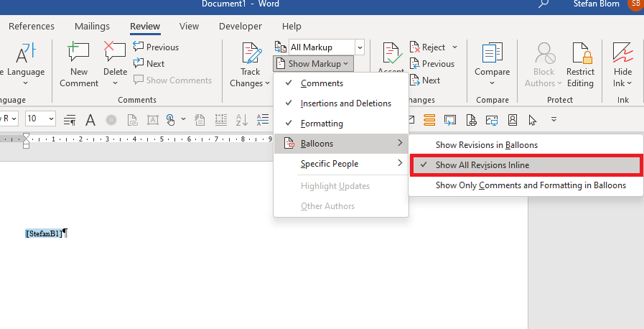Click the large letter A font icon
This screenshot has width=644, height=329.
pyautogui.click(x=90, y=120)
